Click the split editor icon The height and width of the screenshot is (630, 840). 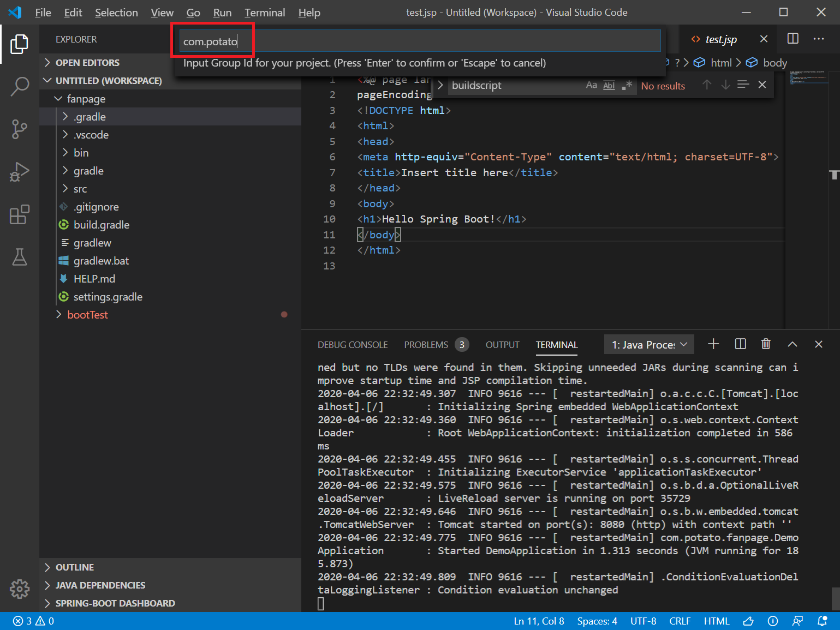tap(793, 39)
